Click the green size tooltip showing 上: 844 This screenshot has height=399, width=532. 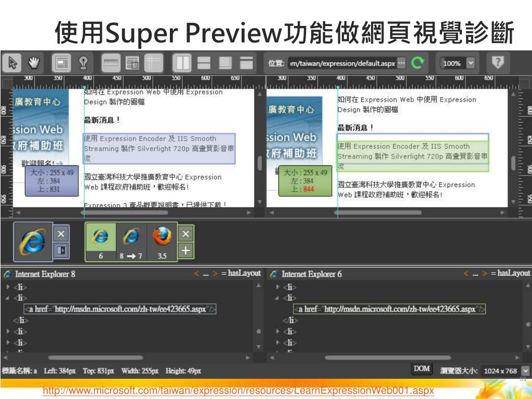pyautogui.click(x=305, y=180)
